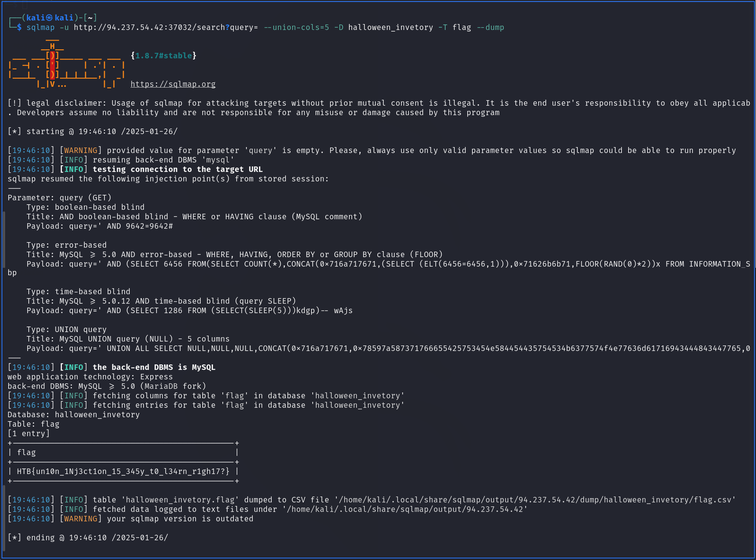Click 'Type: UNION query' line
Viewport: 756px width, 560px height.
pos(67,329)
